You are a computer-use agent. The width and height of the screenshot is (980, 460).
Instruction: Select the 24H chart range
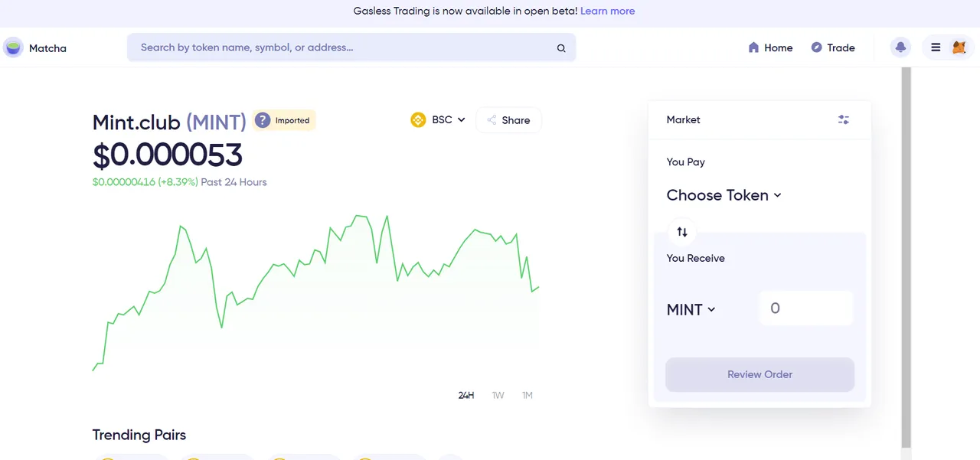(x=466, y=396)
